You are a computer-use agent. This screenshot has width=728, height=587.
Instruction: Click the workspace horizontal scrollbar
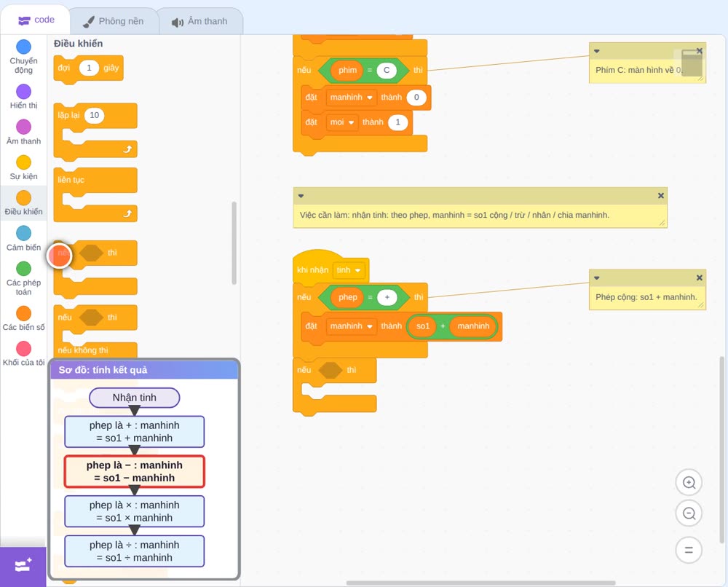coord(481,583)
